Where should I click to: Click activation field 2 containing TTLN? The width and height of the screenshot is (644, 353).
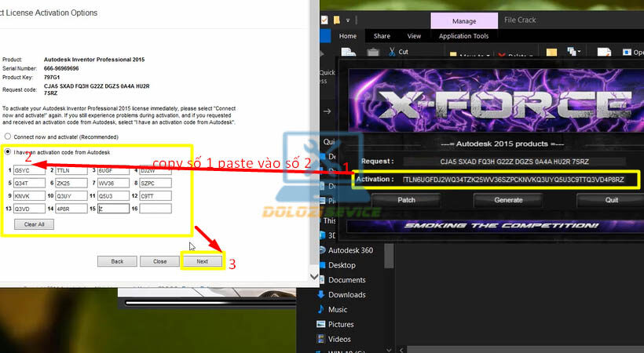71,170
